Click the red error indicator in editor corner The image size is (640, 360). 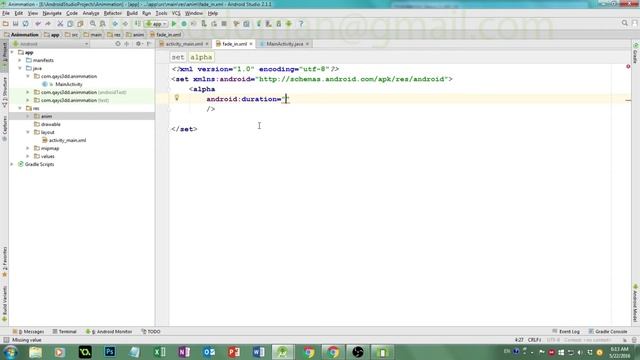pyautogui.click(x=628, y=66)
